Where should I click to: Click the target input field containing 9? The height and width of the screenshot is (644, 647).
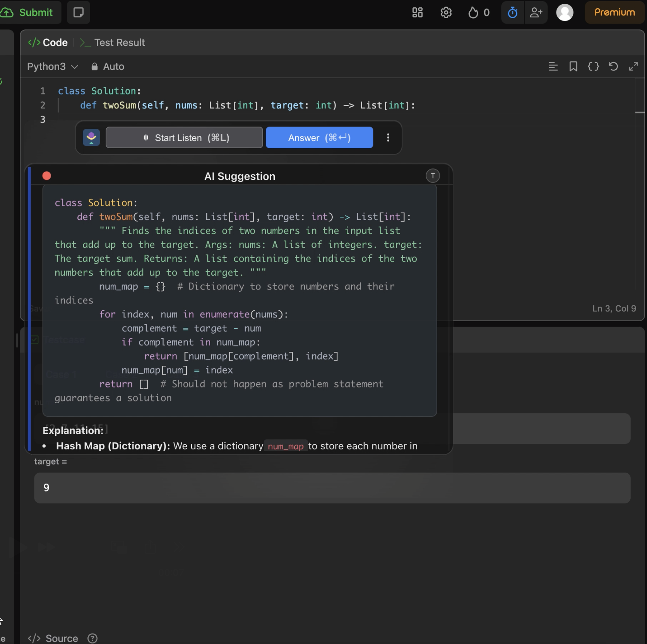pos(332,488)
